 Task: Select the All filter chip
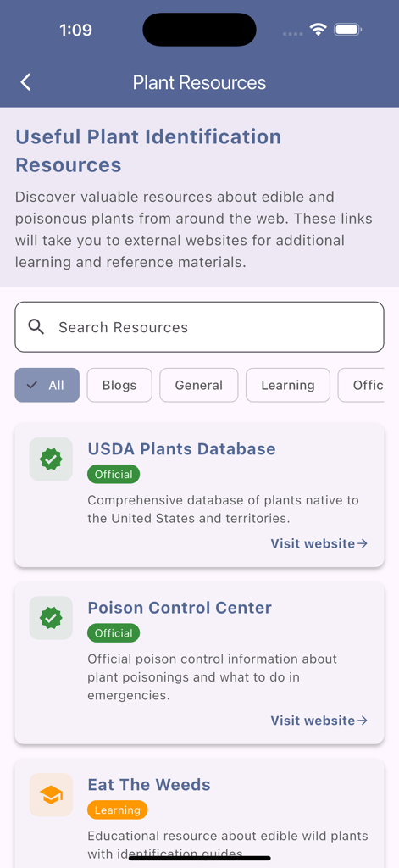[47, 386]
